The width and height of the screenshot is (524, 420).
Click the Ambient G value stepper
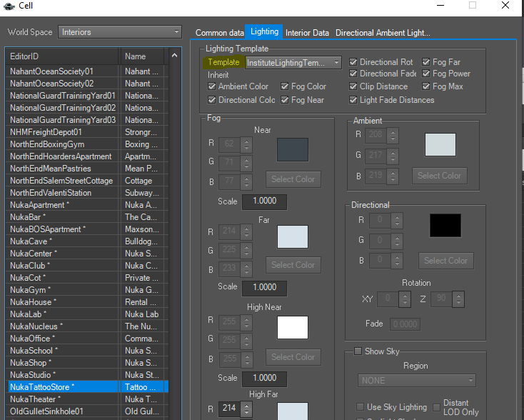pyautogui.click(x=393, y=156)
